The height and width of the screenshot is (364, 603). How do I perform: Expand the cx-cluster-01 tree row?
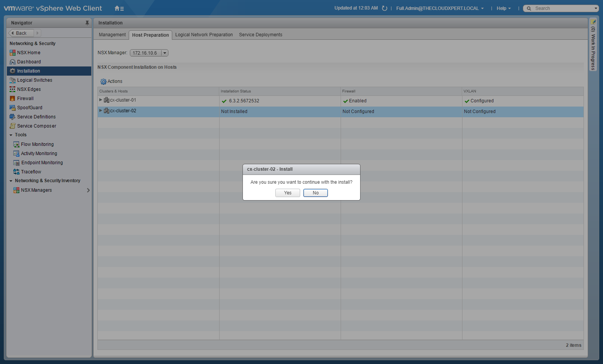coord(101,100)
